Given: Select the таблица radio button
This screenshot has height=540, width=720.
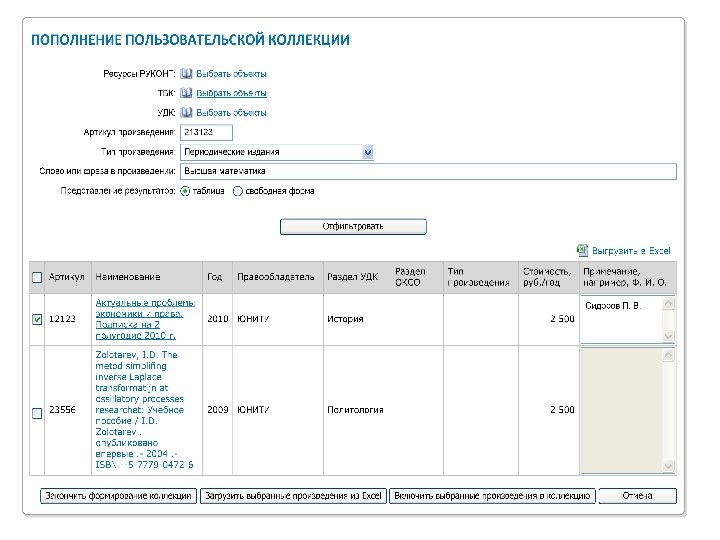Looking at the screenshot, I should pos(185,191).
